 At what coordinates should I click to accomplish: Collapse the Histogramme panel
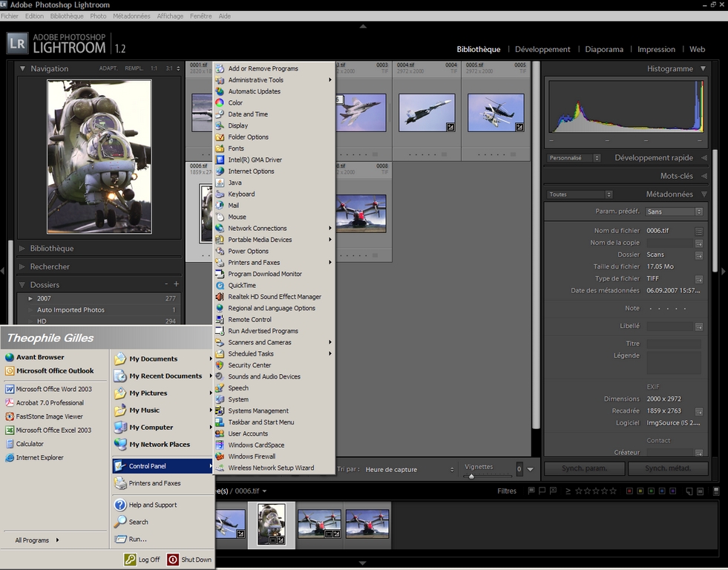click(x=704, y=69)
